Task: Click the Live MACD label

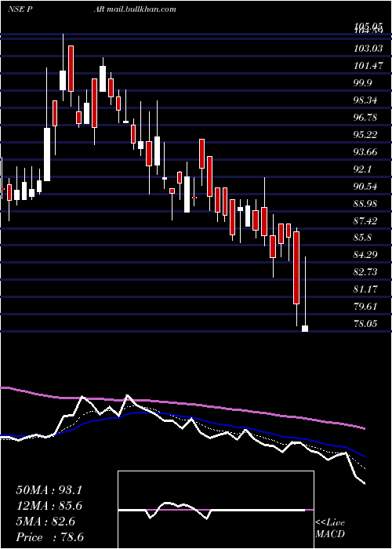Action: (330, 528)
